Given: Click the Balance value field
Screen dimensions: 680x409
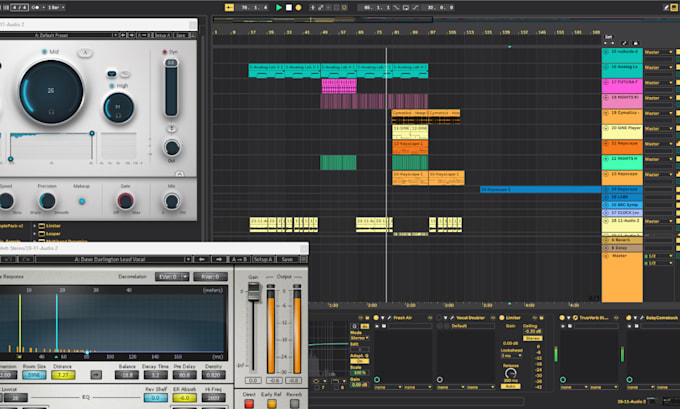Looking at the screenshot, I should click(127, 375).
